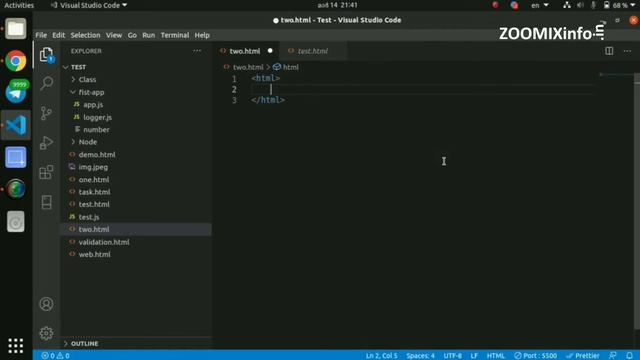Open the Explorer view in activity bar
Screen dimensions: 640x360
click(x=46, y=54)
